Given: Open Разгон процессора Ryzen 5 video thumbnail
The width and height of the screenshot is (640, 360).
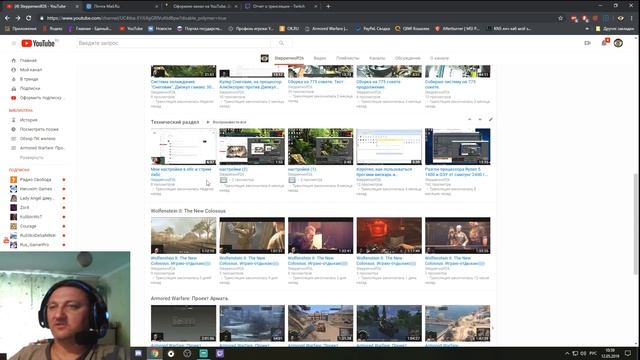Looking at the screenshot, I should (x=458, y=147).
